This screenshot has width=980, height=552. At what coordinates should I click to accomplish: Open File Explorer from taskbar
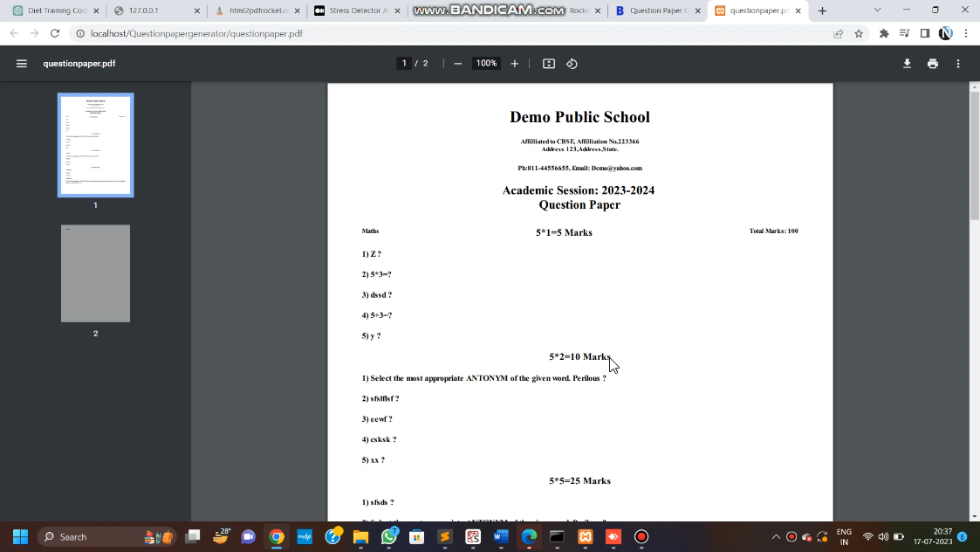click(x=360, y=537)
